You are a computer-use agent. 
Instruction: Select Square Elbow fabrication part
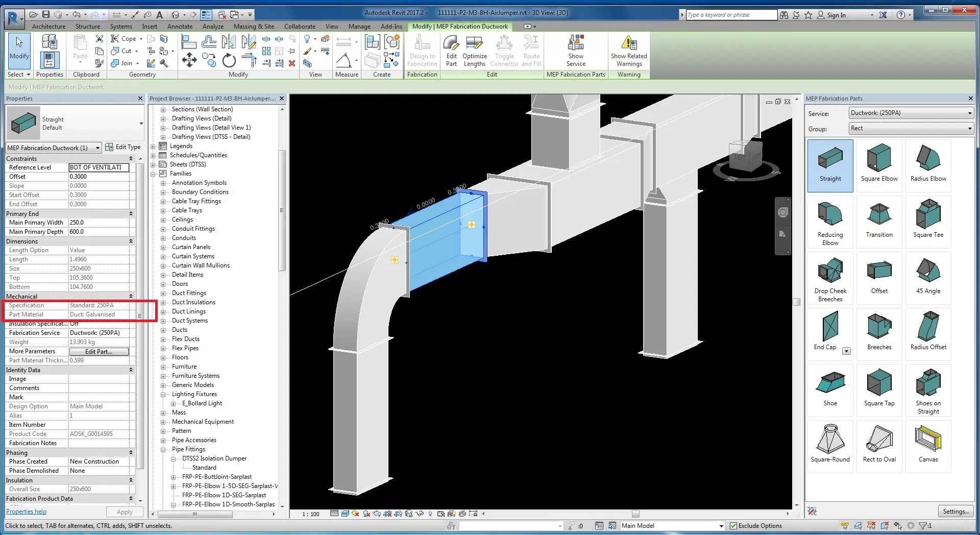pos(879,165)
